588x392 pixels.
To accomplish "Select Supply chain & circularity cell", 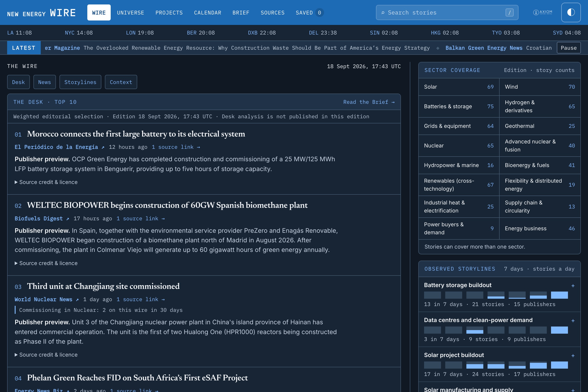I will click(x=540, y=207).
